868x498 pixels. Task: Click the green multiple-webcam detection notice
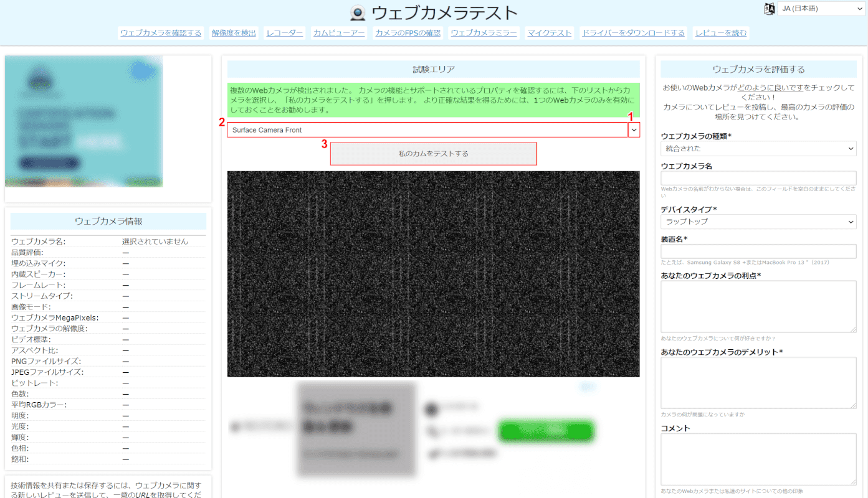(x=433, y=100)
